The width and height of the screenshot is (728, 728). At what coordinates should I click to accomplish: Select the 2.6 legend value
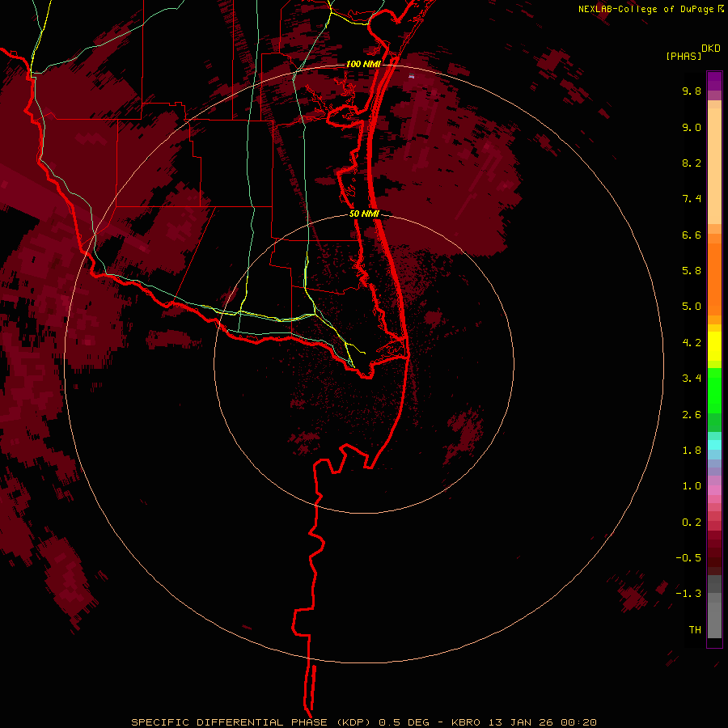coord(692,415)
